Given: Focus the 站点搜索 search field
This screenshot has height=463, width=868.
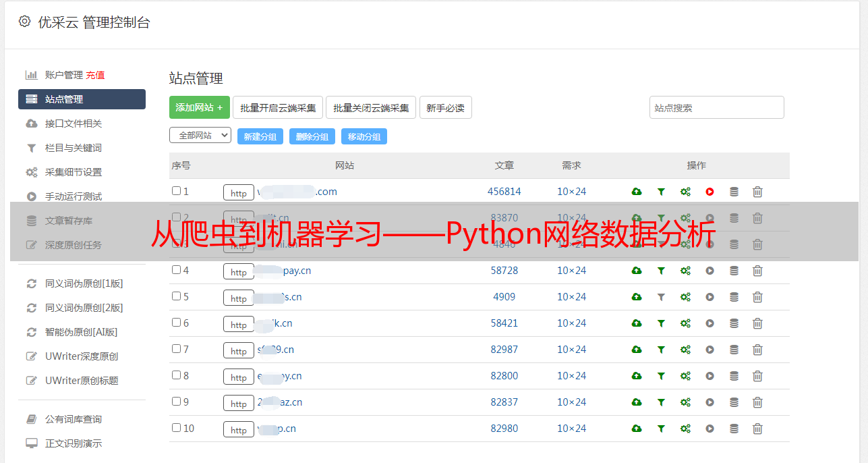Looking at the screenshot, I should tap(717, 107).
